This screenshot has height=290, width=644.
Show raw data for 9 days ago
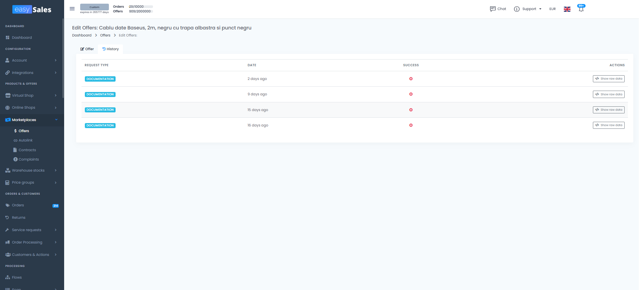(609, 94)
